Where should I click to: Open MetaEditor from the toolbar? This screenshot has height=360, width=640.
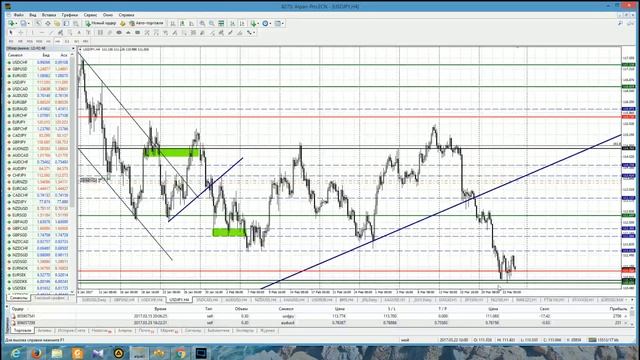(122, 23)
